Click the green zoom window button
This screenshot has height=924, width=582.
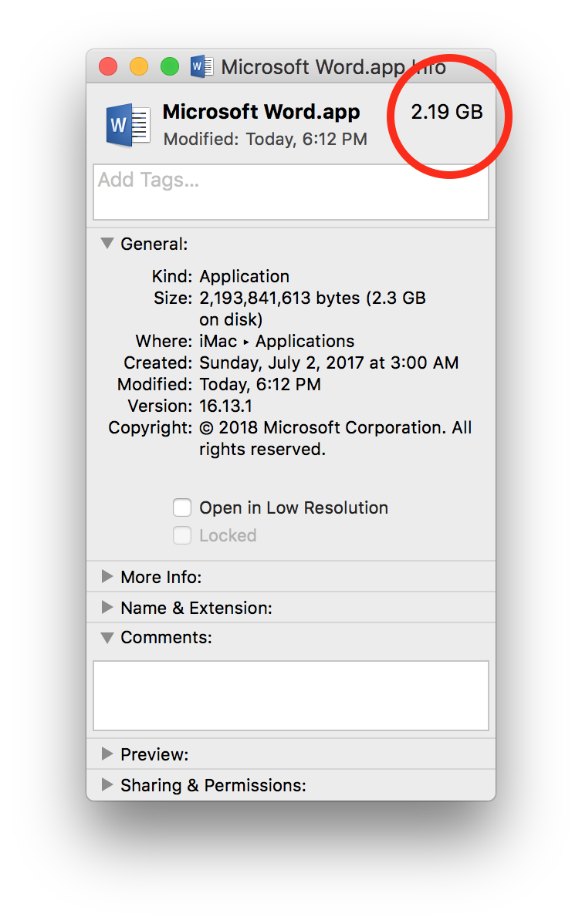click(170, 66)
